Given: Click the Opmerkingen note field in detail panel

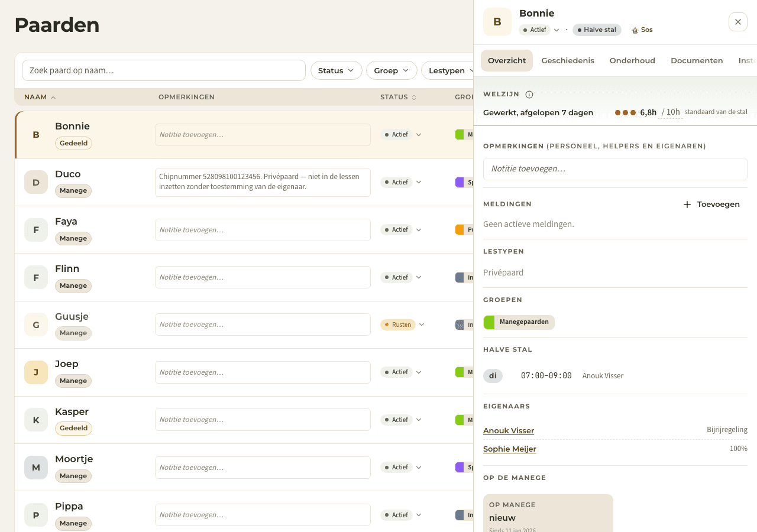Looking at the screenshot, I should [615, 169].
